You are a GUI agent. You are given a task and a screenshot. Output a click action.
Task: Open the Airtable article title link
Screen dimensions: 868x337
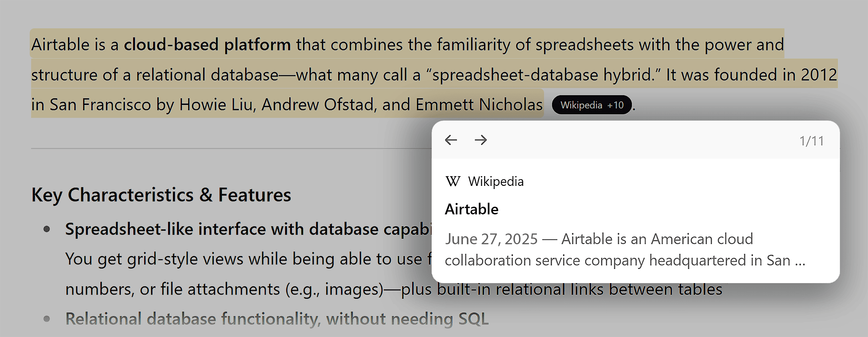pyautogui.click(x=471, y=209)
